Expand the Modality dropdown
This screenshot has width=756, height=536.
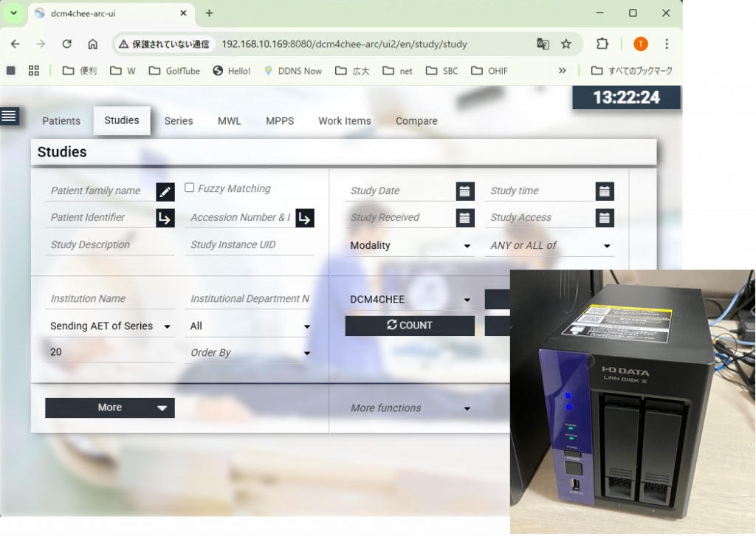coord(410,246)
